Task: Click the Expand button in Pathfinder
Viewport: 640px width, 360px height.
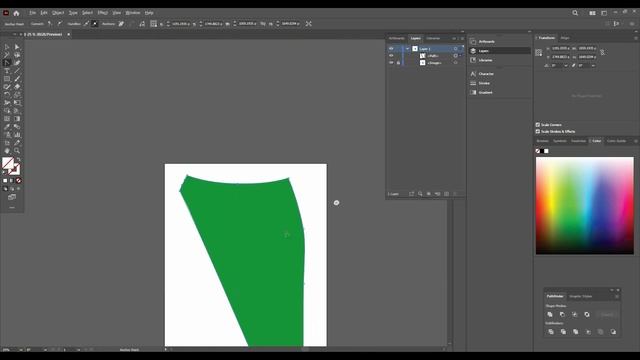Action: click(x=607, y=315)
